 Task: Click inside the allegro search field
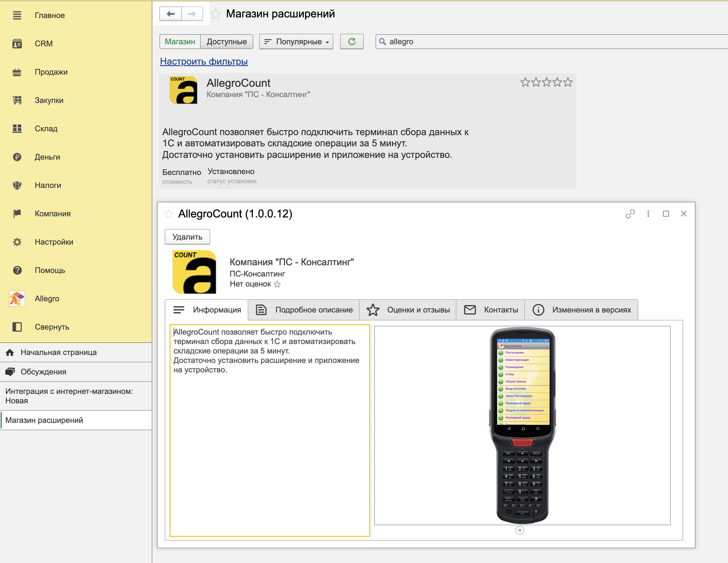(433, 41)
